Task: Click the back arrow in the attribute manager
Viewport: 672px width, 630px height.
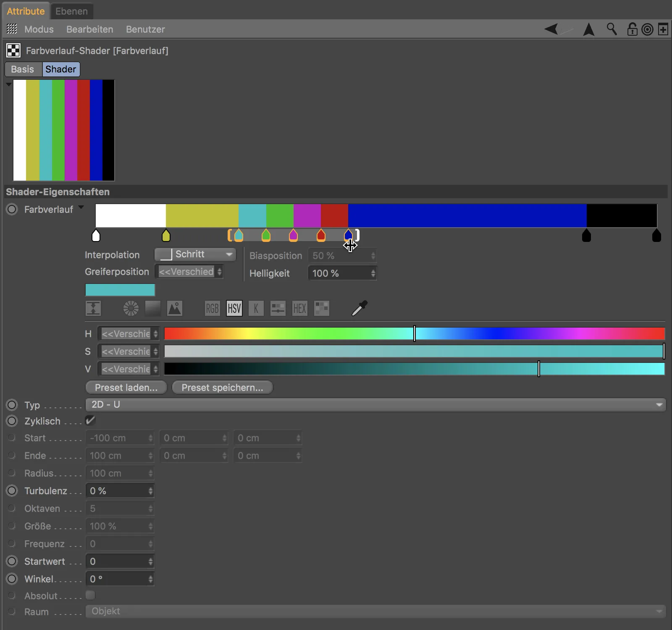Action: coord(551,29)
